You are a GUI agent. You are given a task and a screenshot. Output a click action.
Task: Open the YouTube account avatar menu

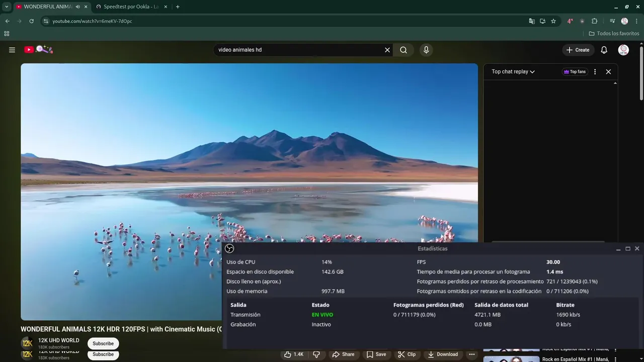[x=623, y=50]
